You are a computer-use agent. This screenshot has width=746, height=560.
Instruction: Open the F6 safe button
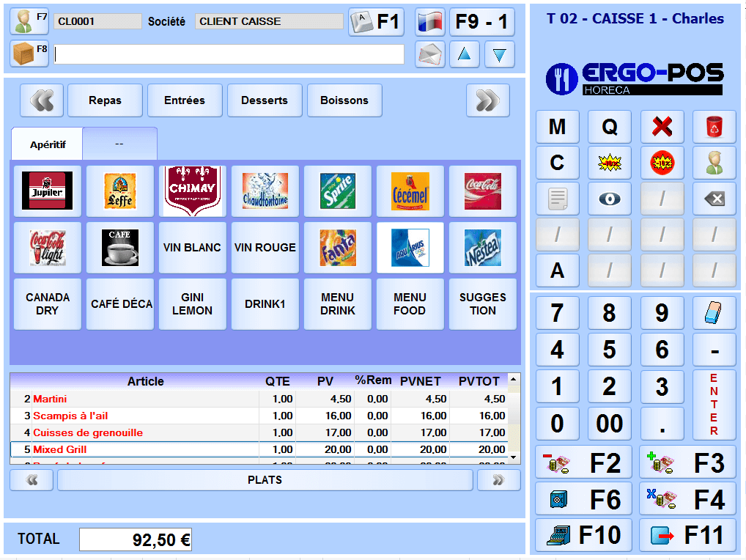coord(583,499)
